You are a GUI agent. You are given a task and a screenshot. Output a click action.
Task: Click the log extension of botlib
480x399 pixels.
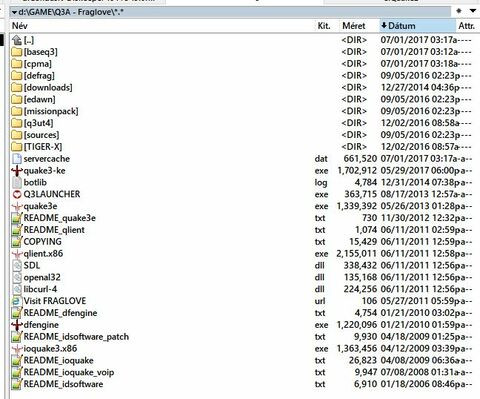(321, 183)
